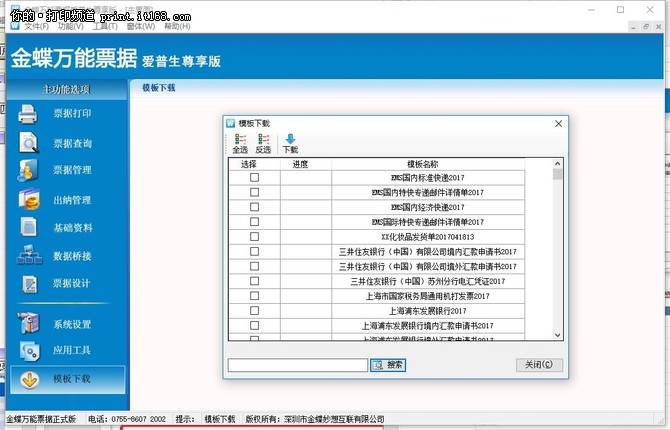Click the template search text field
The height and width of the screenshot is (430, 670).
[298, 365]
